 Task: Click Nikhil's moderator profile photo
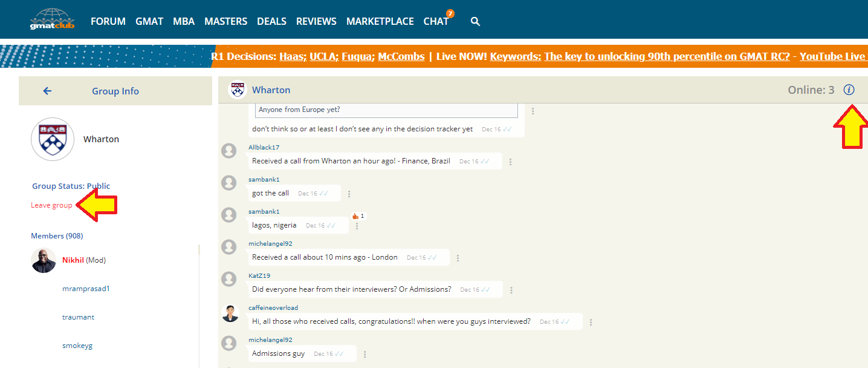coord(44,260)
